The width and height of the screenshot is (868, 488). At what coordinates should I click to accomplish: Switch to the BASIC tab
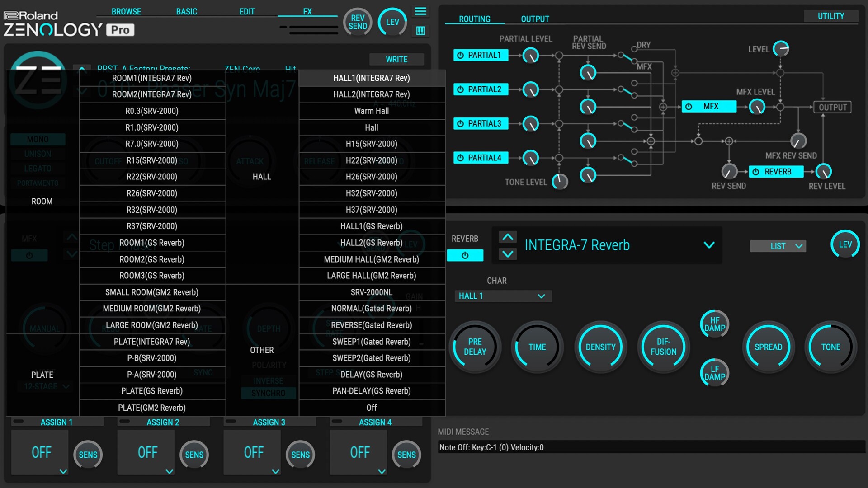pos(187,11)
